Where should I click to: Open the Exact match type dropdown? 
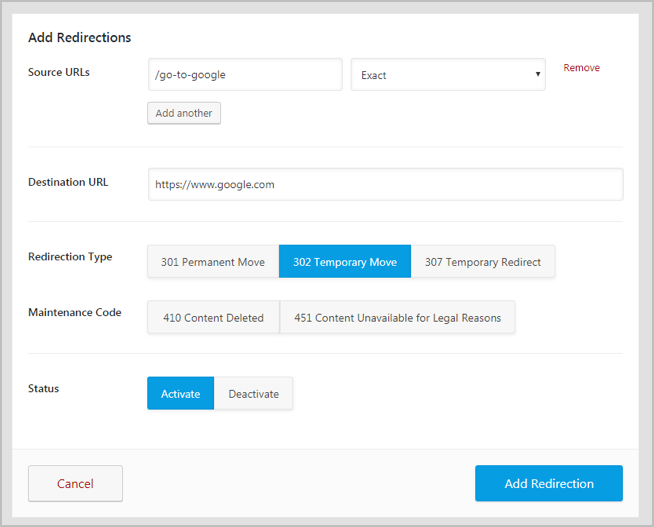click(x=447, y=75)
